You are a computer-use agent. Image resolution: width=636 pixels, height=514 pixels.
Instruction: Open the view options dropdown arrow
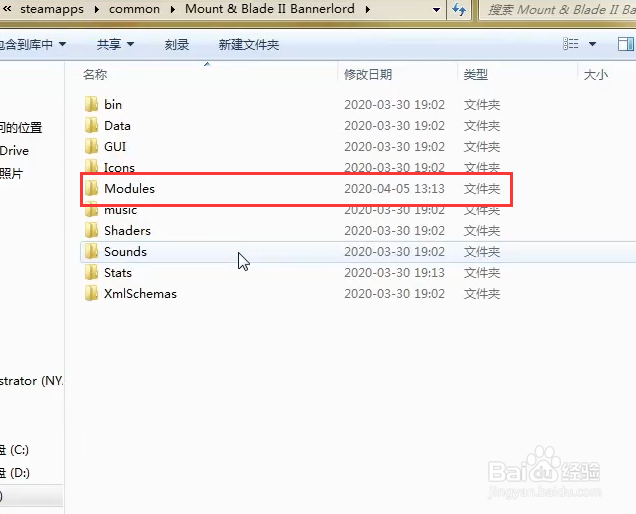592,44
